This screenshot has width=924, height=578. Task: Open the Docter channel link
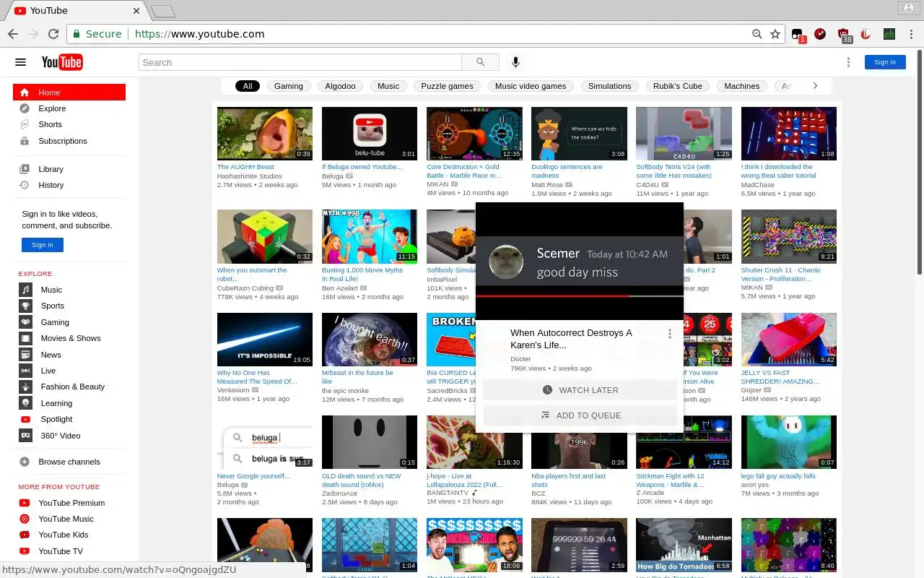click(520, 359)
